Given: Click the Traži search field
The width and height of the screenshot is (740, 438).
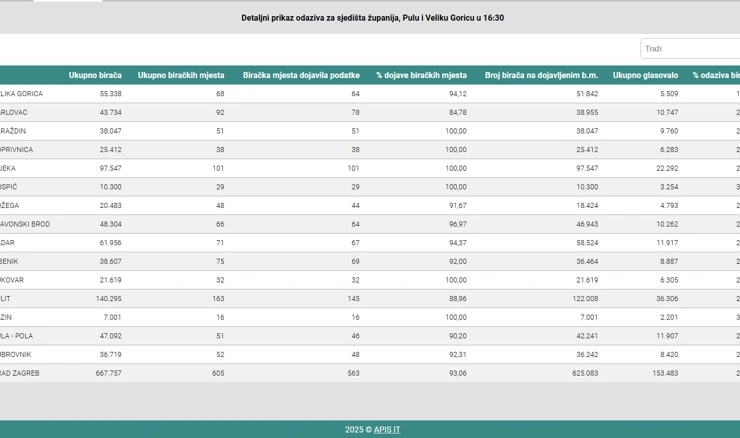Looking at the screenshot, I should pyautogui.click(x=690, y=49).
